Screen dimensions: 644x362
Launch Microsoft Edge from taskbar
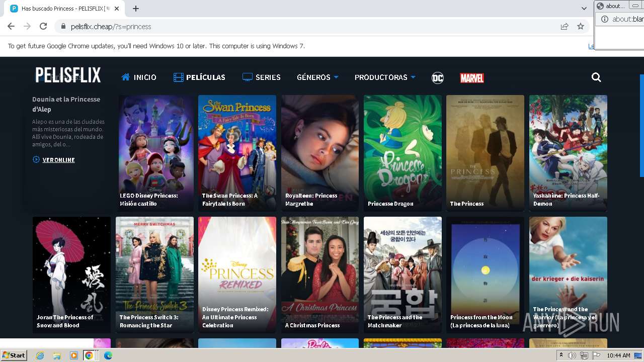pyautogui.click(x=108, y=355)
